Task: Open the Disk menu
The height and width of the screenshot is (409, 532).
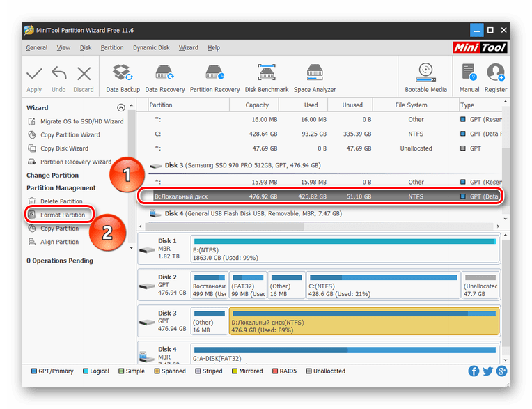Action: (86, 48)
